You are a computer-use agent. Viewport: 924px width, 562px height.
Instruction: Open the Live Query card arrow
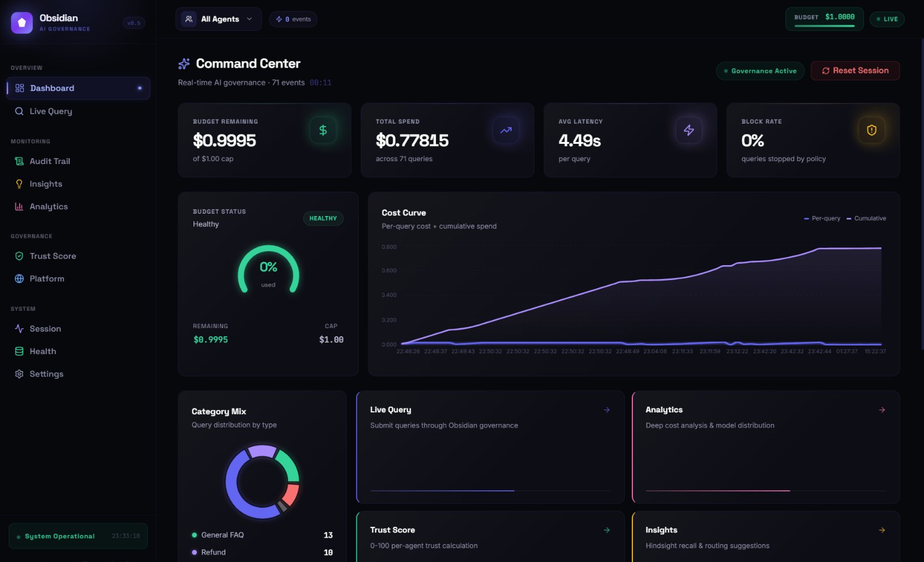pyautogui.click(x=607, y=410)
